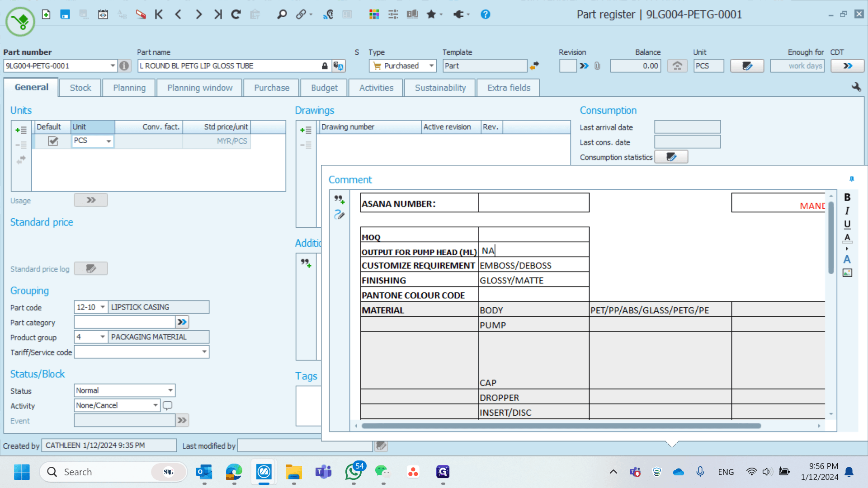Screen dimensions: 868x488
Task: Click the CDT arrow button
Action: 848,66
